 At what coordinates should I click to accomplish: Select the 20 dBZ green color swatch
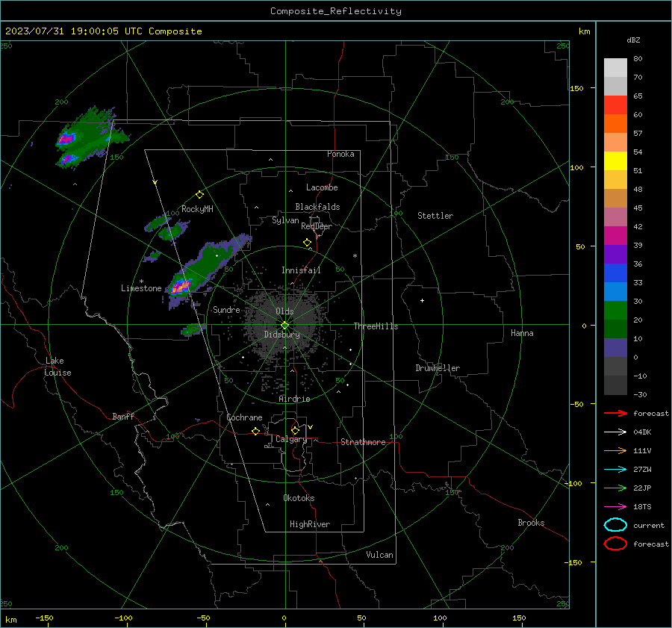615,311
